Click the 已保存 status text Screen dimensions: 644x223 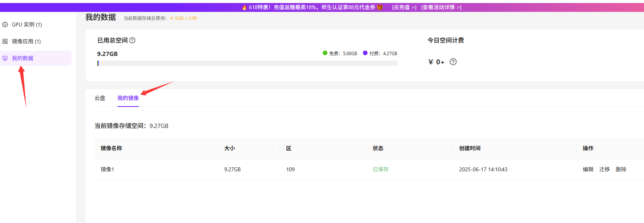[x=381, y=169]
